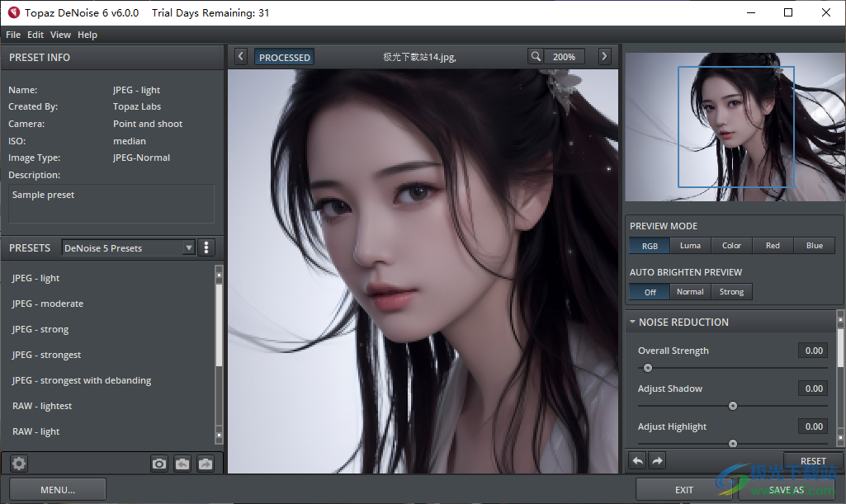Viewport: 846px width, 504px height.
Task: Switch to the PROCESSED view tab
Action: (284, 56)
